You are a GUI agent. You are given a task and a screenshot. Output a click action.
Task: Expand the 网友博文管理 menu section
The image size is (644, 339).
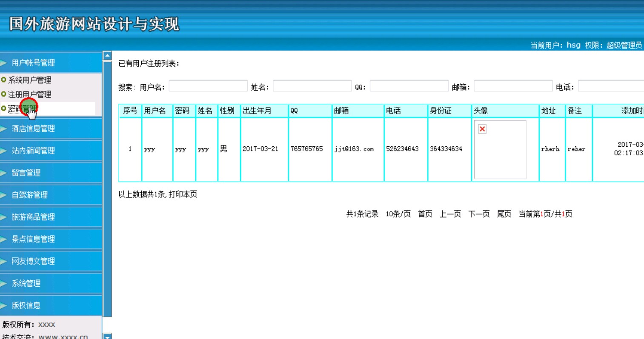click(x=51, y=261)
